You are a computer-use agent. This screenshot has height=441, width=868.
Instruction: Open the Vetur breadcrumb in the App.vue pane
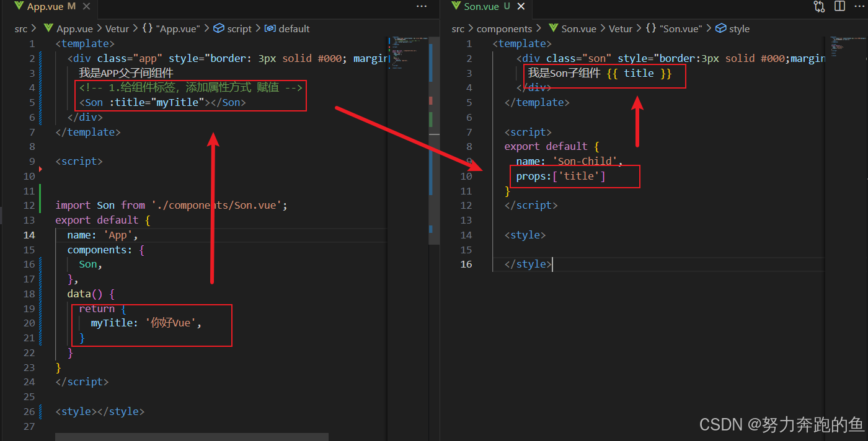pos(117,28)
